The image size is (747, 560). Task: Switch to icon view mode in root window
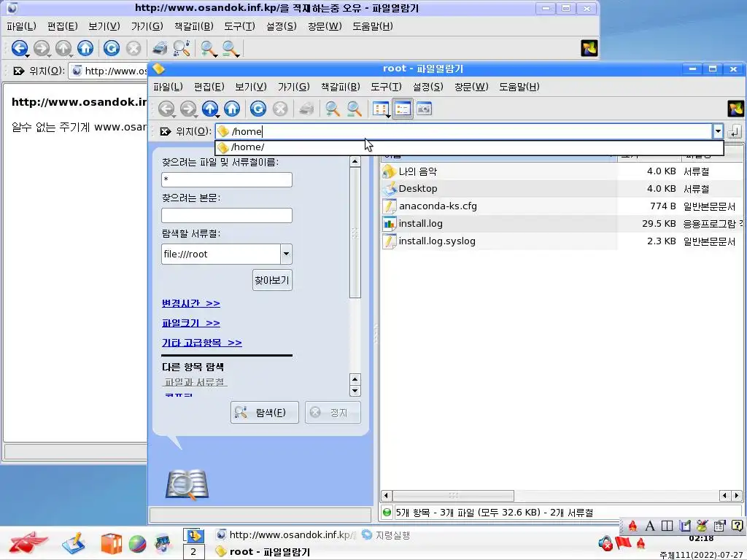click(381, 109)
